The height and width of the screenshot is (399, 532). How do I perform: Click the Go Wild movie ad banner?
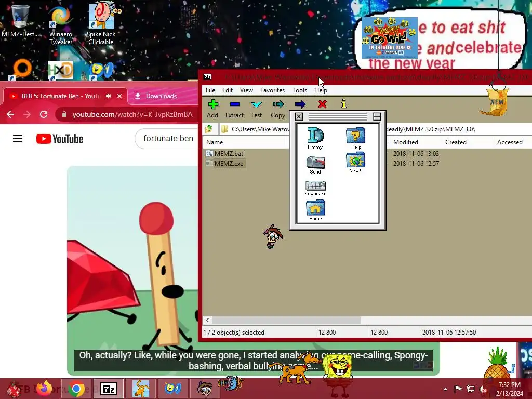390,38
